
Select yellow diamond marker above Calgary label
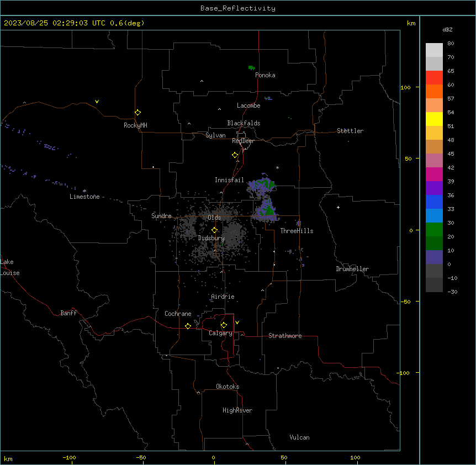pyautogui.click(x=224, y=325)
